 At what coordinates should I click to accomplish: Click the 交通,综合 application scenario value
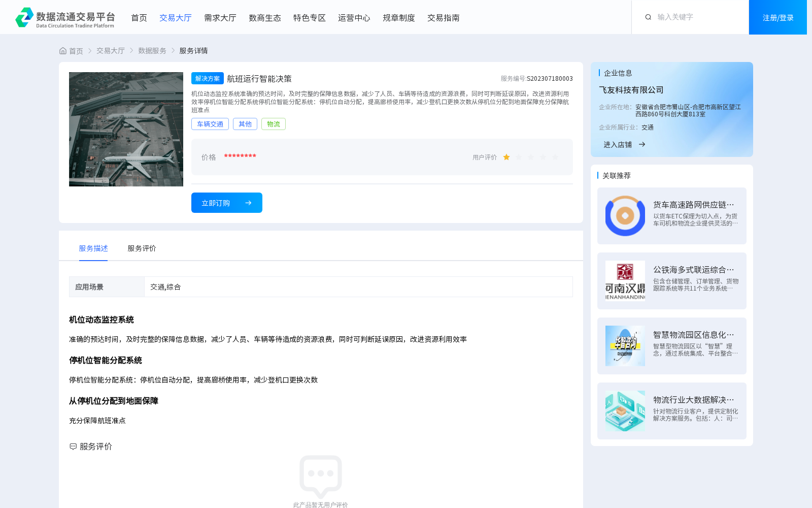(165, 287)
